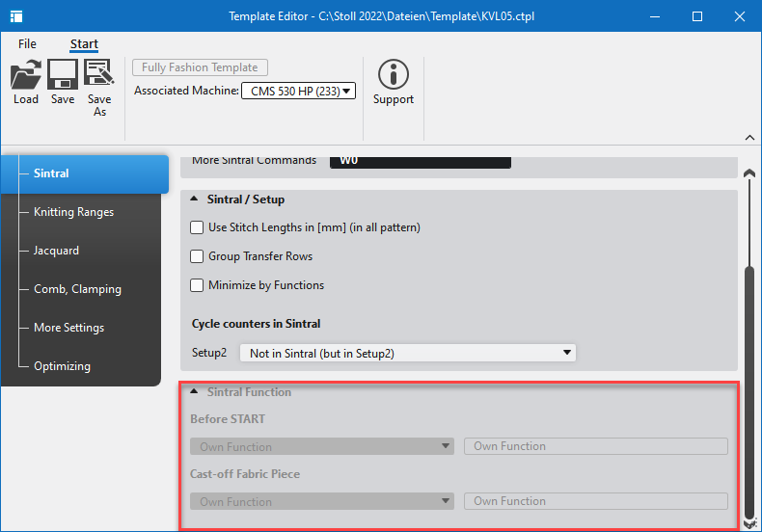Open Setup2 cycle counters dropdown
Viewport: 762px width, 532px height.
click(x=407, y=353)
